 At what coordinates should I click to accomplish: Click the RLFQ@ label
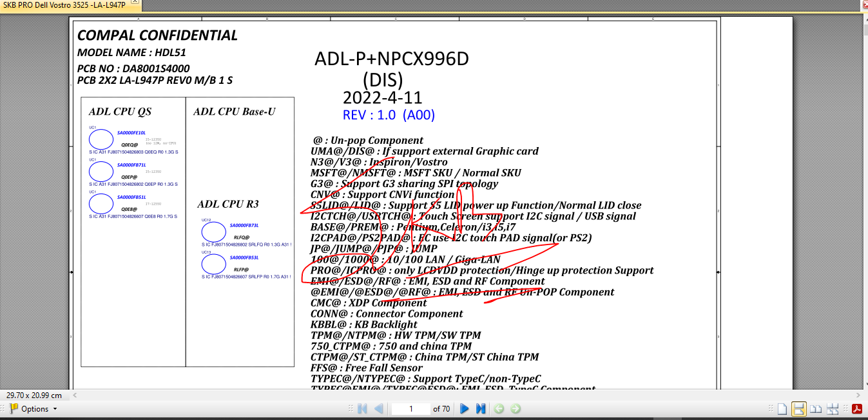(242, 237)
